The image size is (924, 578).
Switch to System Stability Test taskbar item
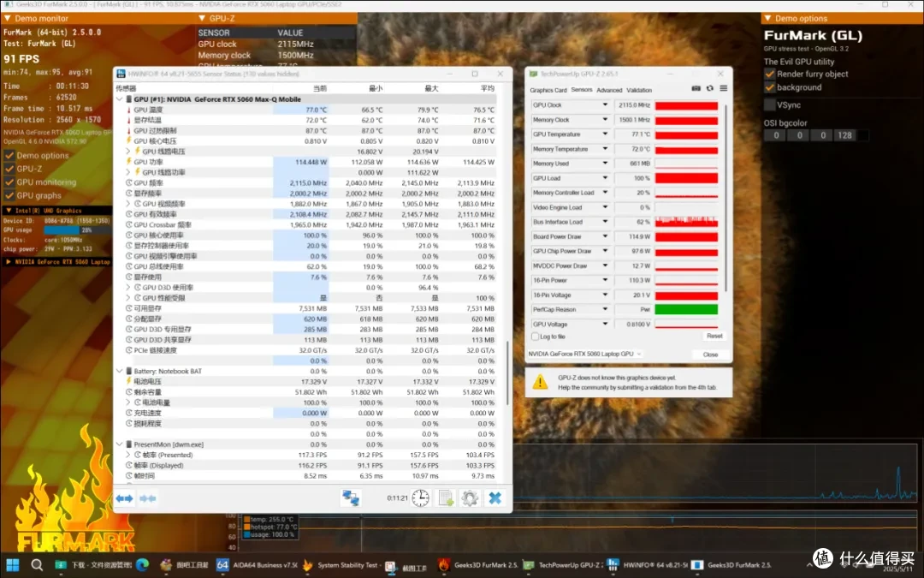coord(341,565)
